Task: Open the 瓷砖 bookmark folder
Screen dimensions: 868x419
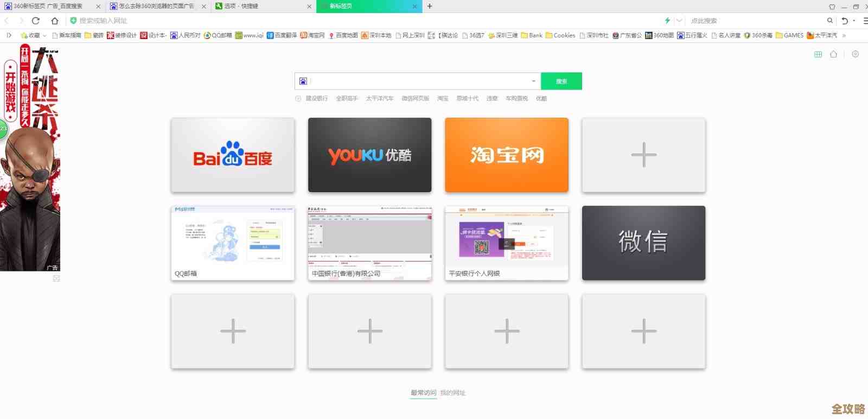Action: pos(94,35)
